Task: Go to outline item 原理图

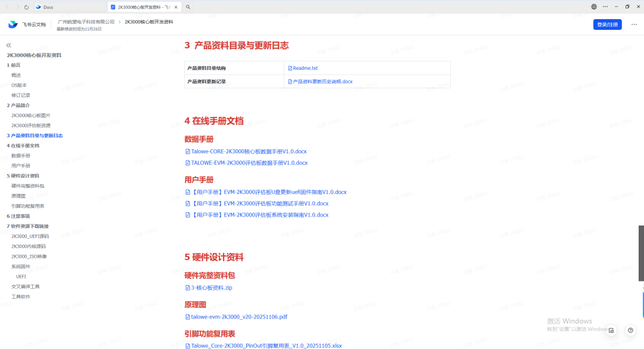Action: point(18,196)
